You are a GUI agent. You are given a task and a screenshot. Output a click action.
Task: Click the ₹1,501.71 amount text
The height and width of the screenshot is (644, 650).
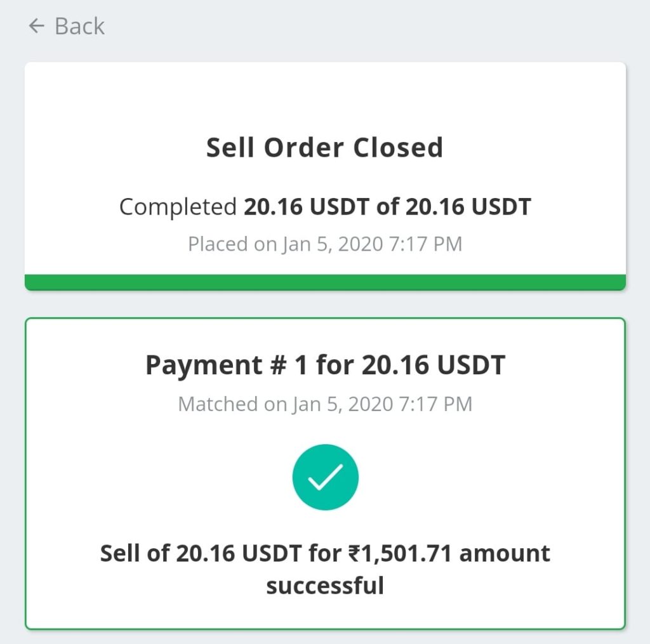(x=400, y=554)
